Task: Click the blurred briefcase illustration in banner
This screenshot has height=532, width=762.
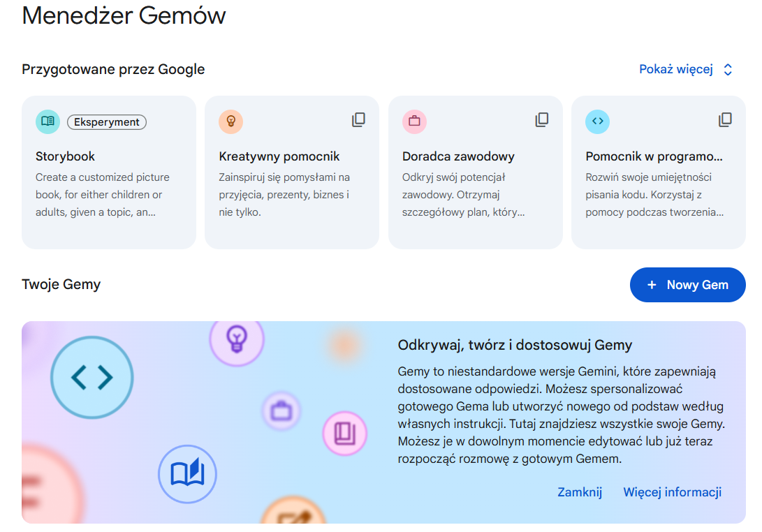Action: (x=281, y=411)
